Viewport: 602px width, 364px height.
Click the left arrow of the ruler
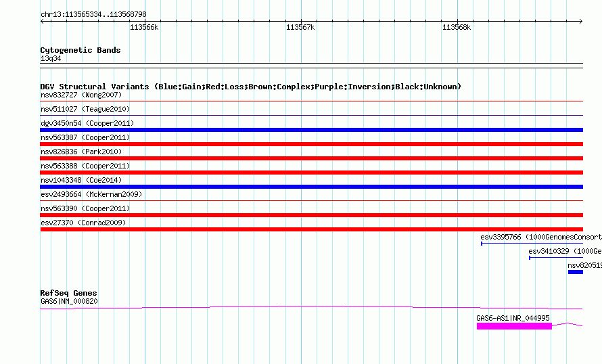(x=42, y=21)
